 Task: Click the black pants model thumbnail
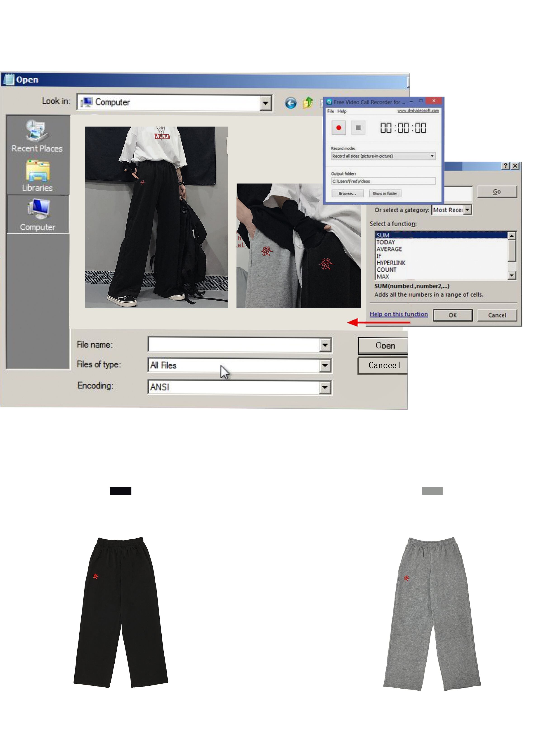pos(156,217)
